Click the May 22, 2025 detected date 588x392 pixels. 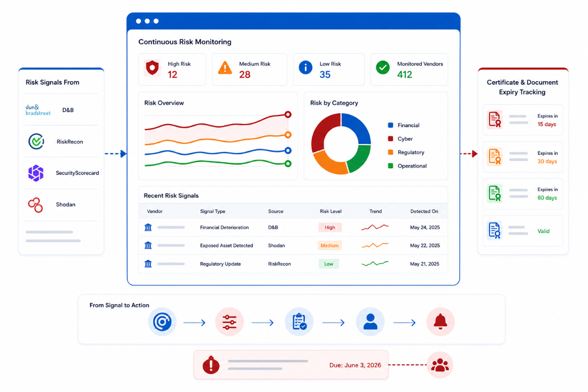point(425,246)
